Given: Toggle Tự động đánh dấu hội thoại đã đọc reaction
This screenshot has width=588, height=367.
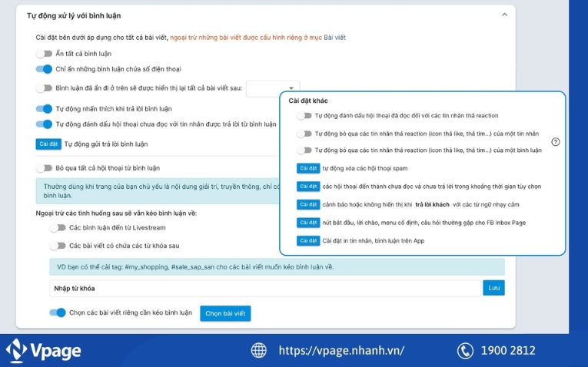Looking at the screenshot, I should click(x=304, y=115).
